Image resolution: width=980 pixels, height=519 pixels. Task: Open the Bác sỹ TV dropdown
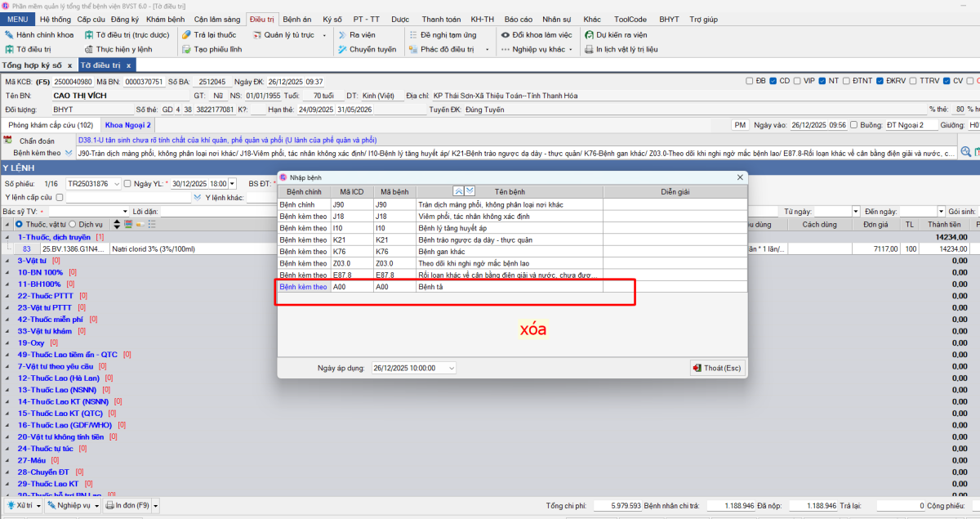124,211
